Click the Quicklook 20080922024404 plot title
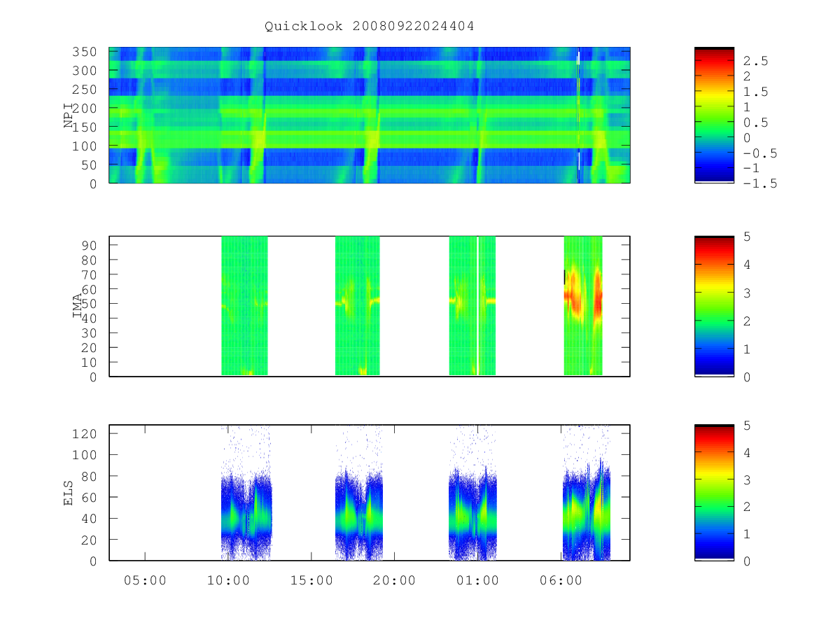This screenshot has height=630, width=840. coord(370,27)
